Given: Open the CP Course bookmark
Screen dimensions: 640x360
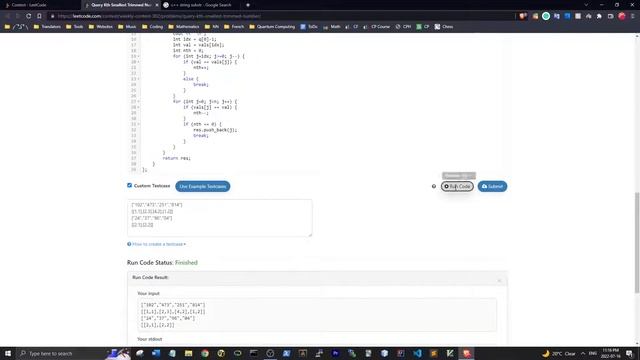Looking at the screenshot, I should pos(377,27).
